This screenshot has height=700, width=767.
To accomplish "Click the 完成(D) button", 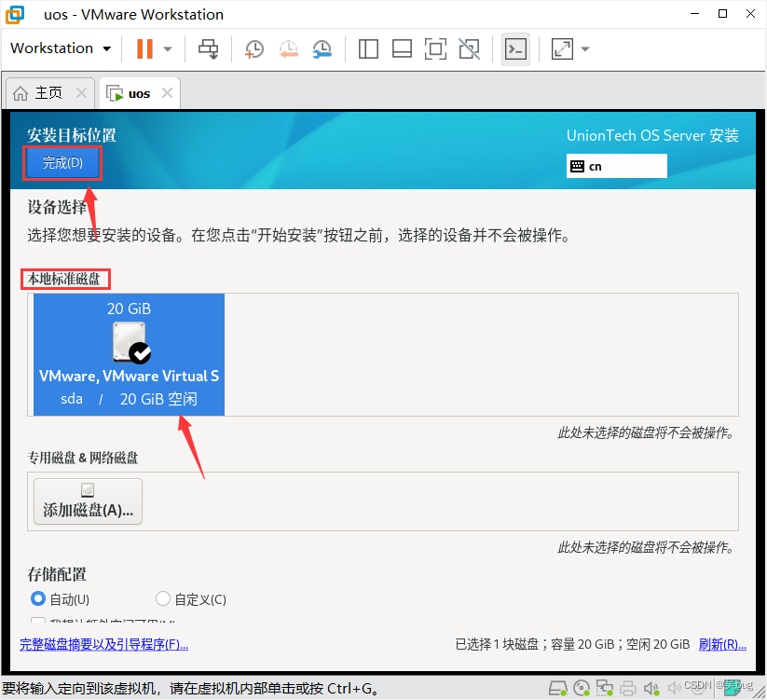I will coord(62,163).
